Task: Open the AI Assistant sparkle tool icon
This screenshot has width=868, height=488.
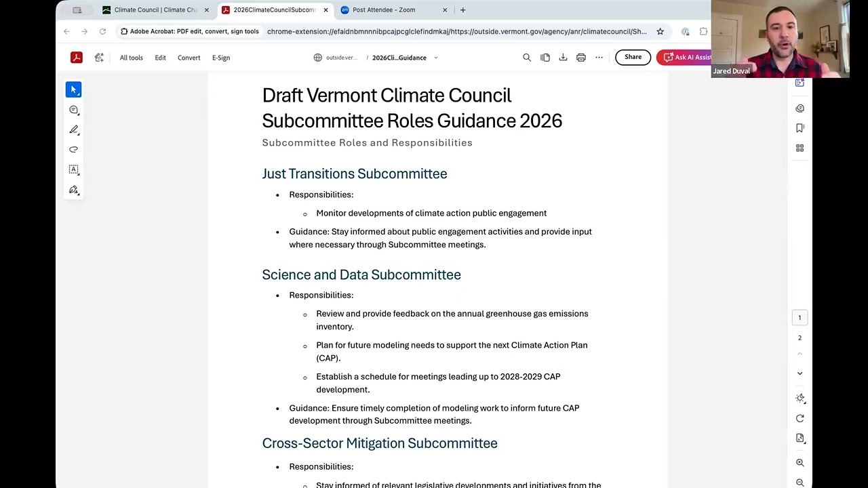Action: pyautogui.click(x=99, y=58)
